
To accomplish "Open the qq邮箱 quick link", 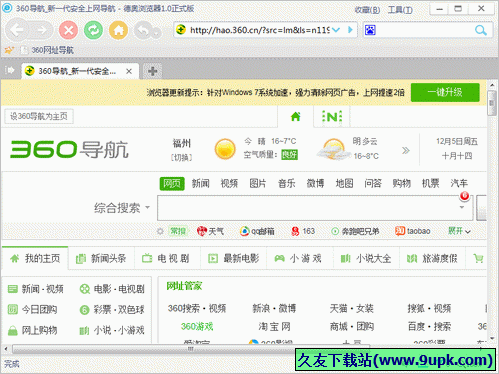I will tap(257, 231).
